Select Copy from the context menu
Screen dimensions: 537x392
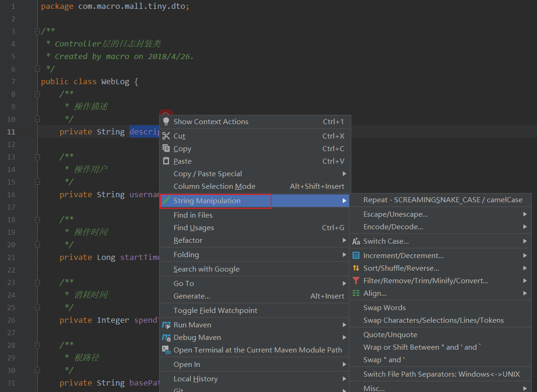255,149
